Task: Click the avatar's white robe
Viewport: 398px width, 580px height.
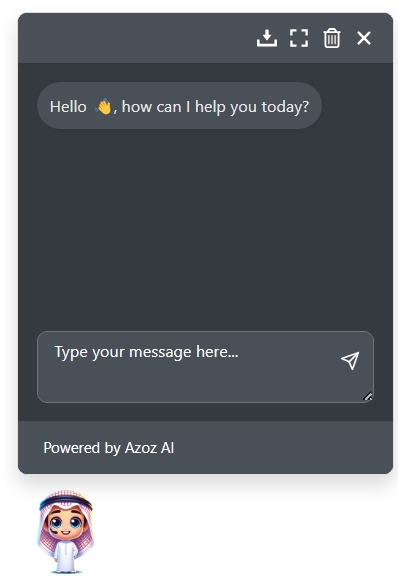Action: [x=65, y=556]
